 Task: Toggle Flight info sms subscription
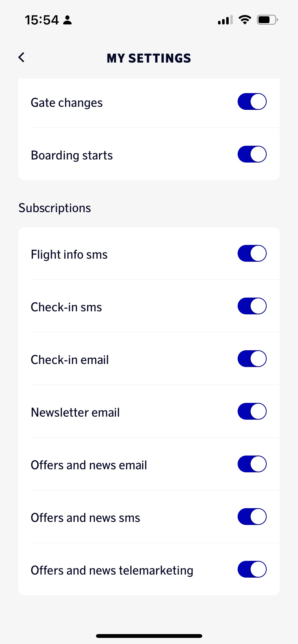click(252, 253)
